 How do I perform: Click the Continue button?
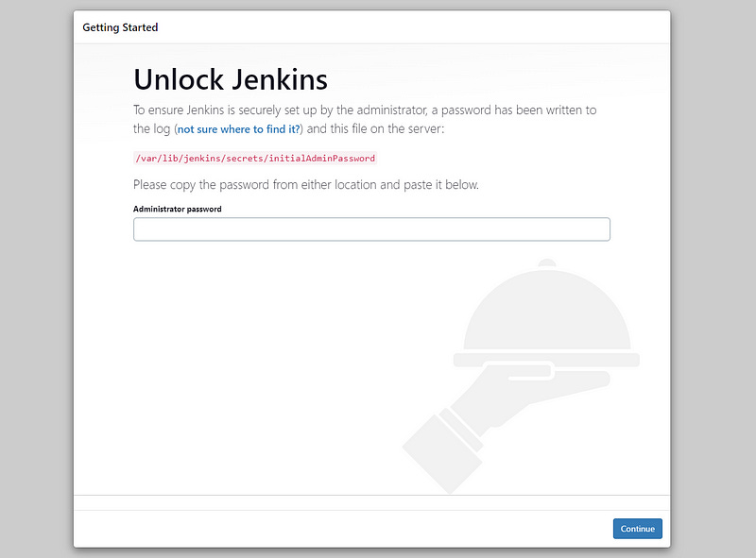[x=637, y=529]
